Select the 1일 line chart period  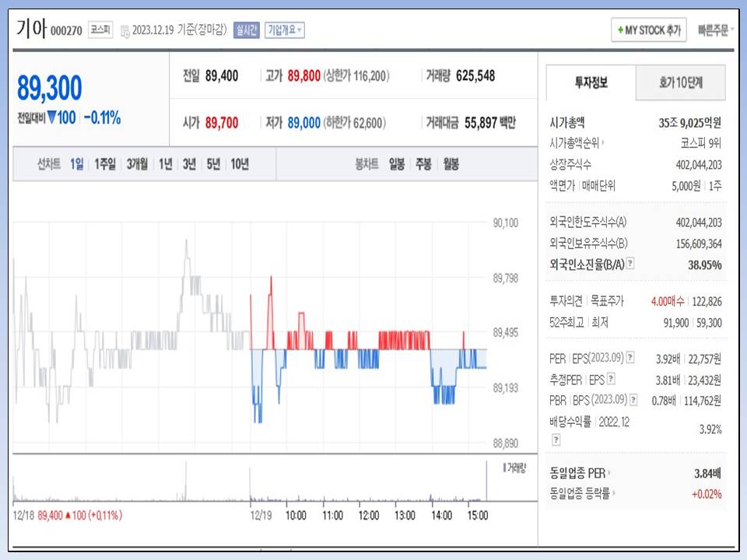click(77, 164)
